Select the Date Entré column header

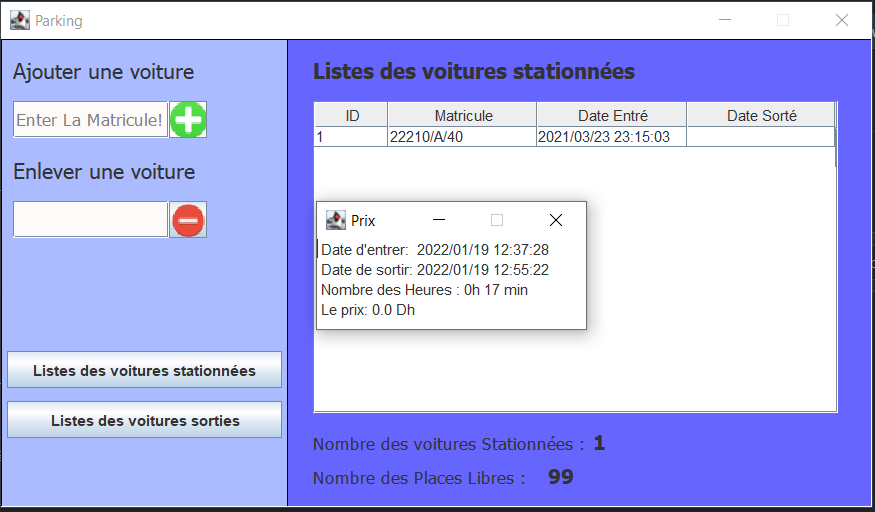(612, 115)
